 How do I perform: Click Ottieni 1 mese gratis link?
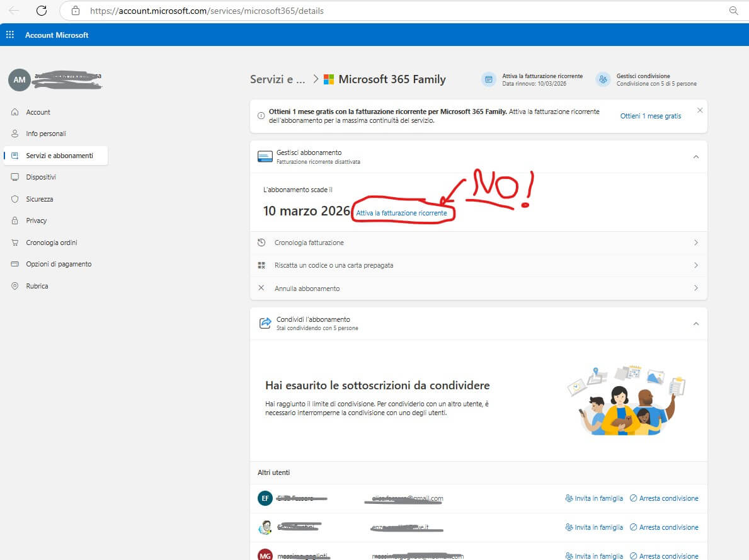(x=650, y=116)
